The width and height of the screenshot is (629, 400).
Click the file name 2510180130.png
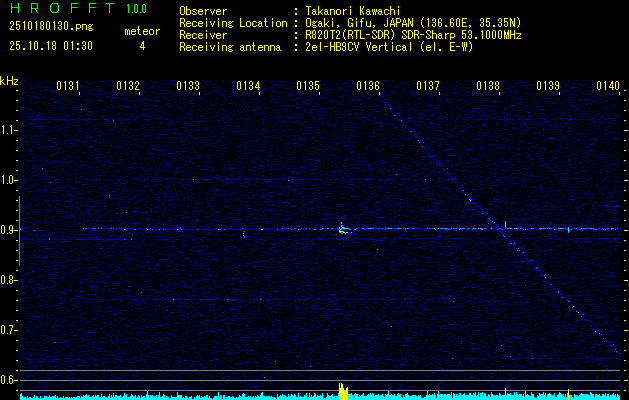click(x=51, y=27)
